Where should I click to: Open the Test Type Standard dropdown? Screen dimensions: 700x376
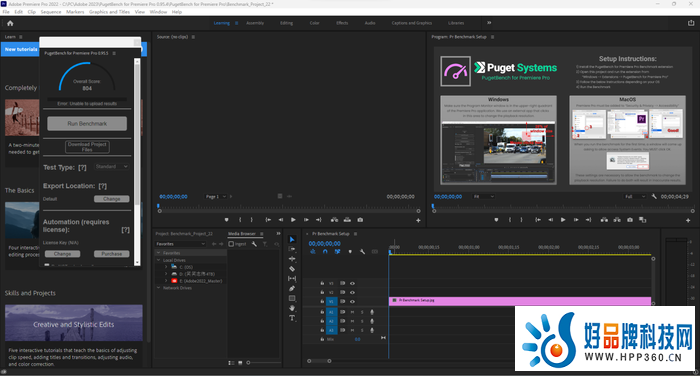coord(112,167)
